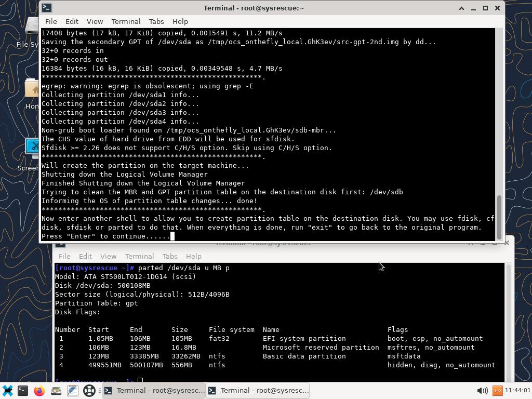Click the terminal window menu icon in titlebar
Screen dimensions: 532x399
coord(47,8)
